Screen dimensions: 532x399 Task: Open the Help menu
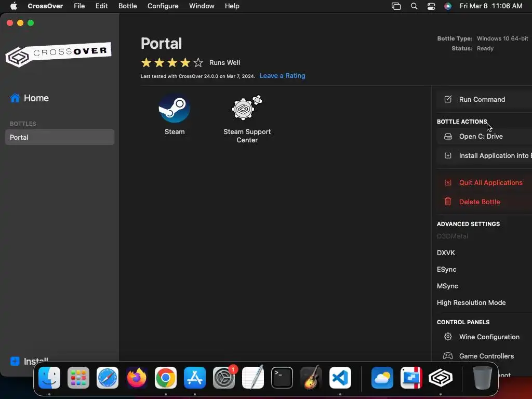pos(232,6)
